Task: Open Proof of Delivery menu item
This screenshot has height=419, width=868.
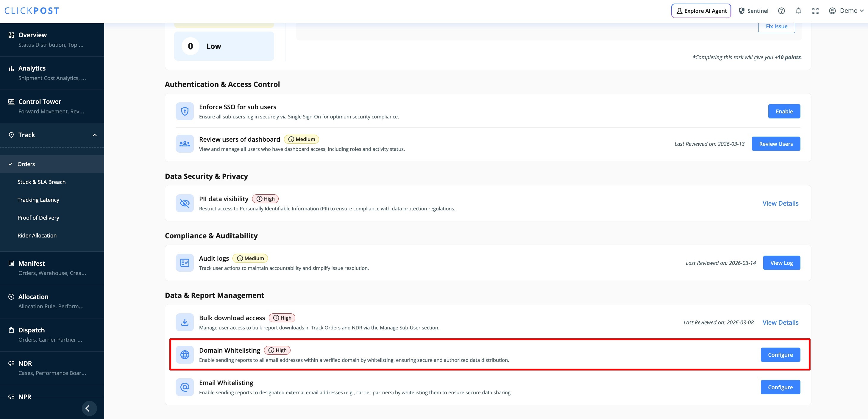Action: tap(38, 218)
